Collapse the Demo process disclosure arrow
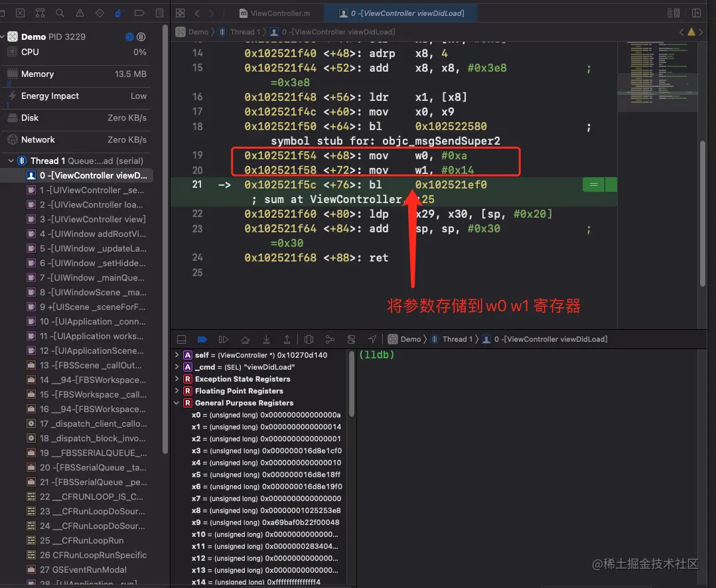716x588 pixels. tap(3, 37)
